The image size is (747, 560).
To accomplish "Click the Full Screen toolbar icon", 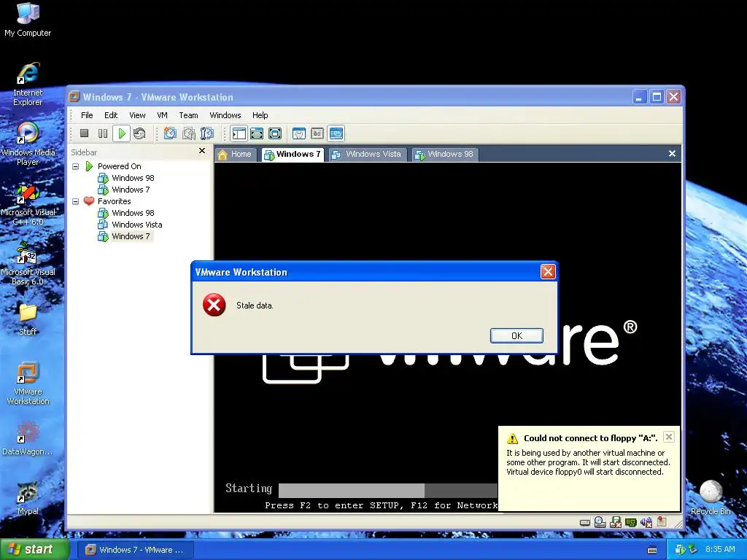I will point(275,134).
